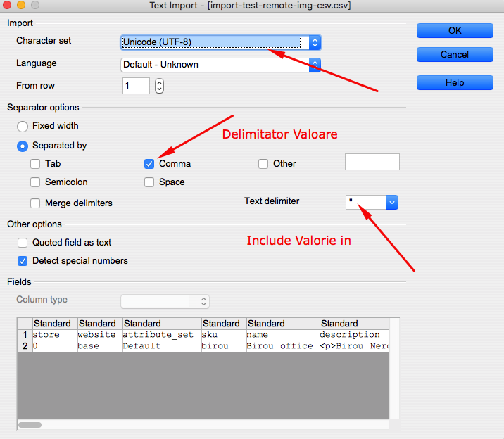Click preview row number 2

tap(25, 346)
